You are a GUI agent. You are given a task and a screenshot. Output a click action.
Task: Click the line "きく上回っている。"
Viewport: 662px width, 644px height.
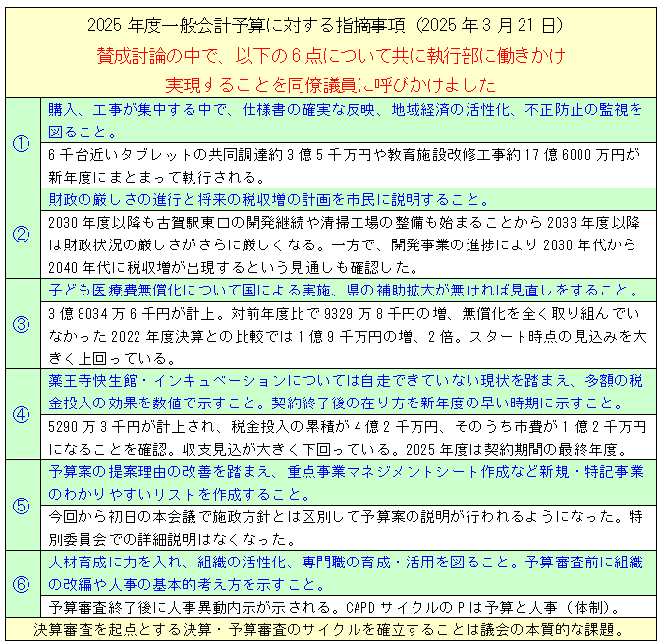[x=112, y=359]
